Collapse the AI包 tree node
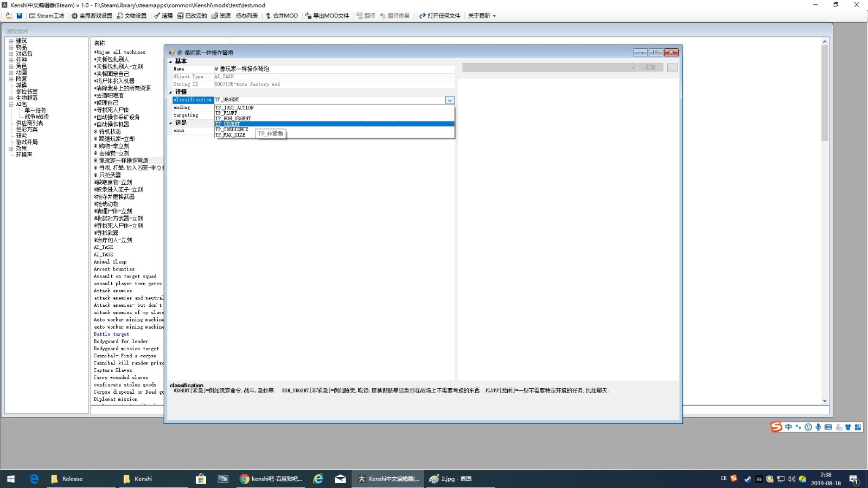The height and width of the screenshot is (488, 868). (x=11, y=104)
